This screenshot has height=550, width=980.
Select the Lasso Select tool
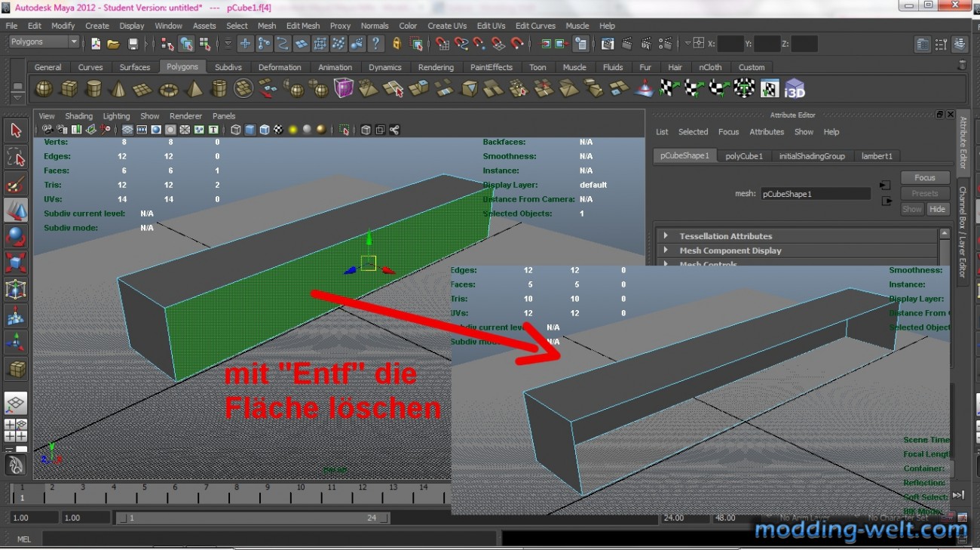tap(16, 157)
